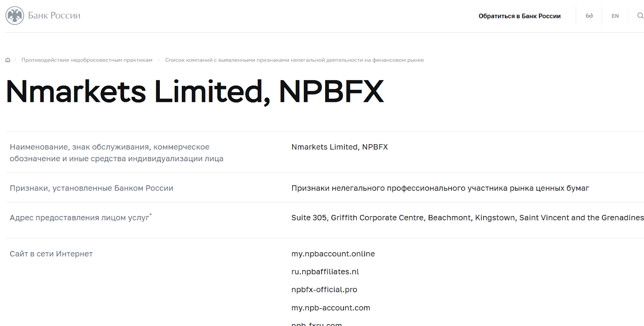
Task: Click the npbfx-official.pro site entry
Action: pos(324,290)
